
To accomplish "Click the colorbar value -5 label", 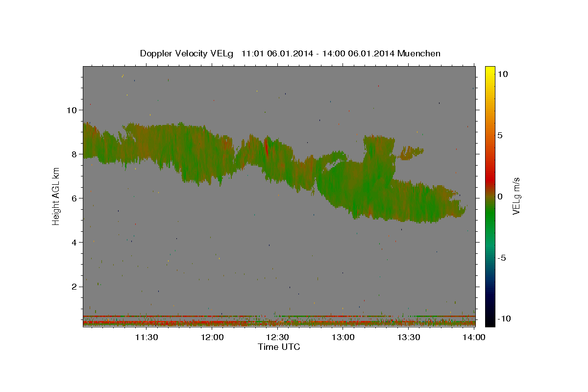I will coord(502,257).
